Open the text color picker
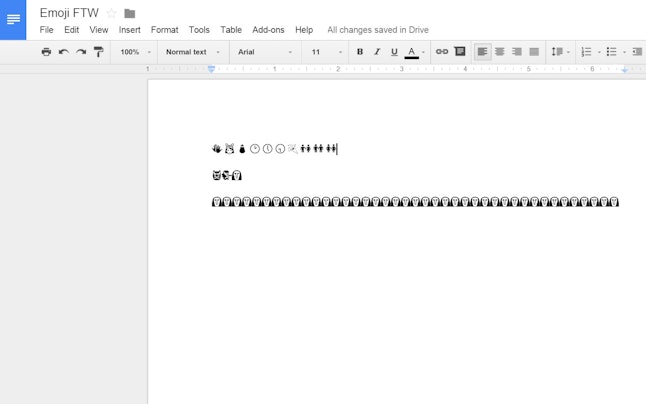 tap(414, 52)
